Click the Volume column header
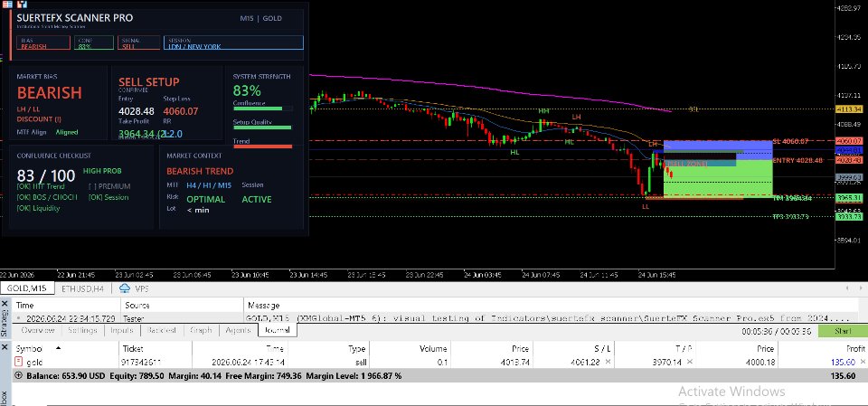 point(410,349)
